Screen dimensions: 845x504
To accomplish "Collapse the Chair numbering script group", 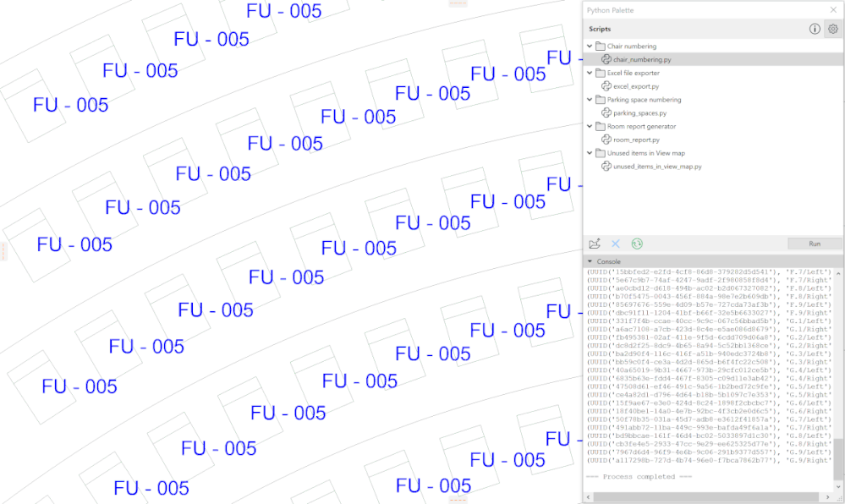I will pos(588,46).
